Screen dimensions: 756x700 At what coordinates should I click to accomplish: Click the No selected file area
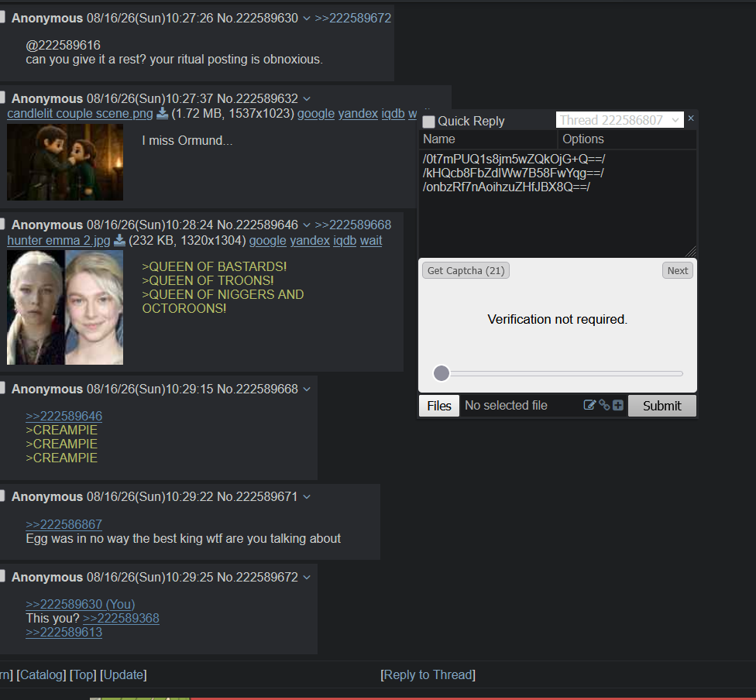(506, 406)
